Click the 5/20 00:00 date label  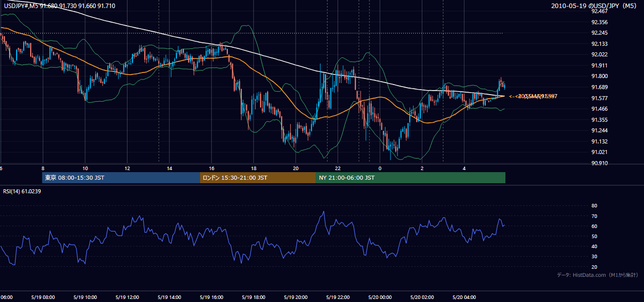tap(379, 297)
